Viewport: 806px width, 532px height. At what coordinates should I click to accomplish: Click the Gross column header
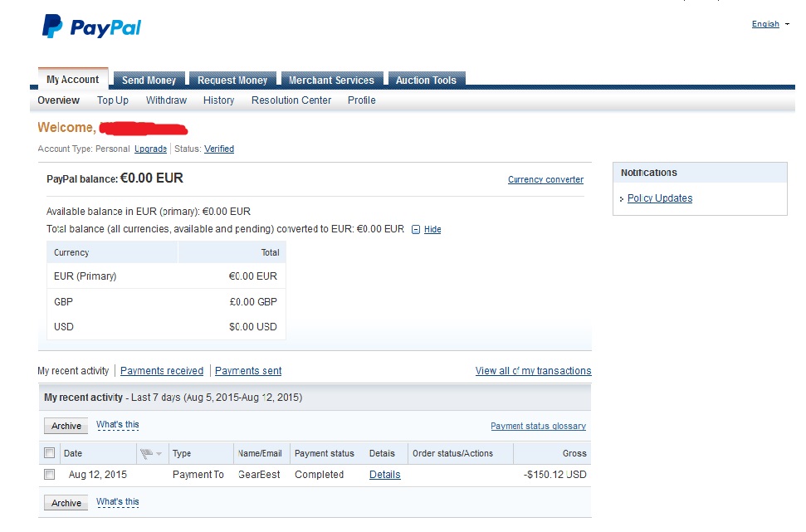(x=574, y=453)
